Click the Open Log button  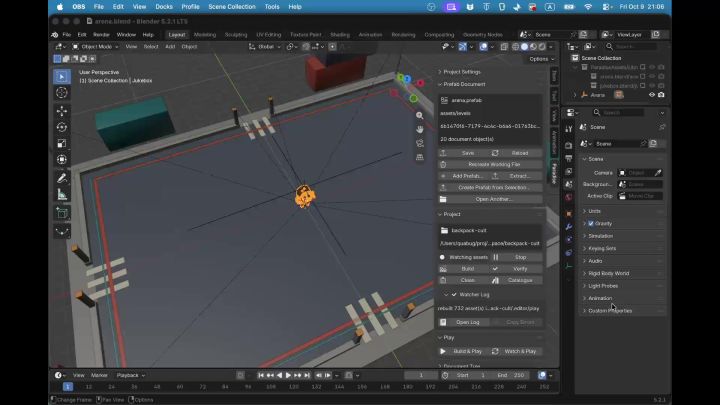pyautogui.click(x=464, y=322)
